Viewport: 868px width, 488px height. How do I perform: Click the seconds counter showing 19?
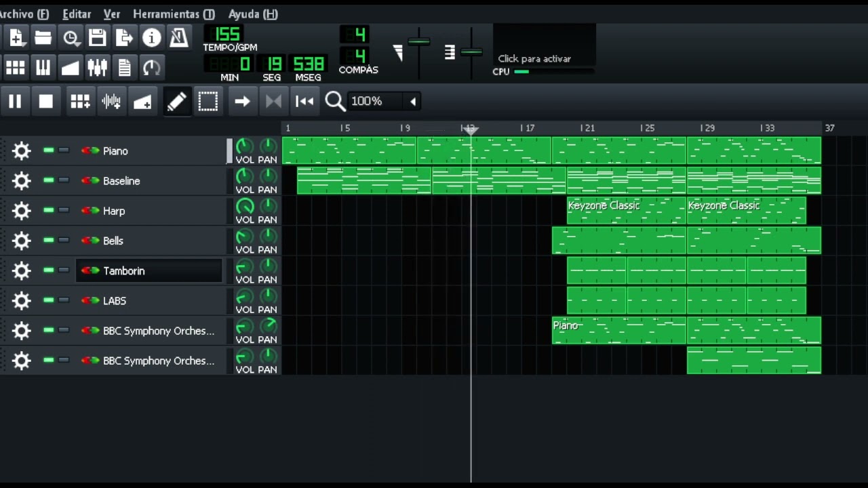273,64
